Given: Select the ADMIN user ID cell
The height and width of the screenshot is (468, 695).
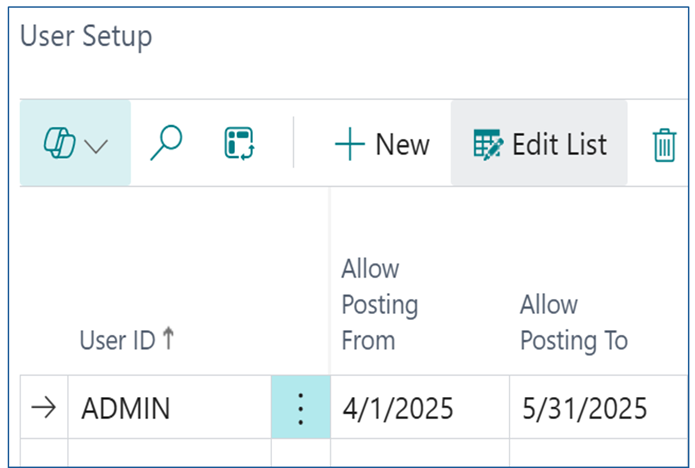Looking at the screenshot, I should 169,407.
